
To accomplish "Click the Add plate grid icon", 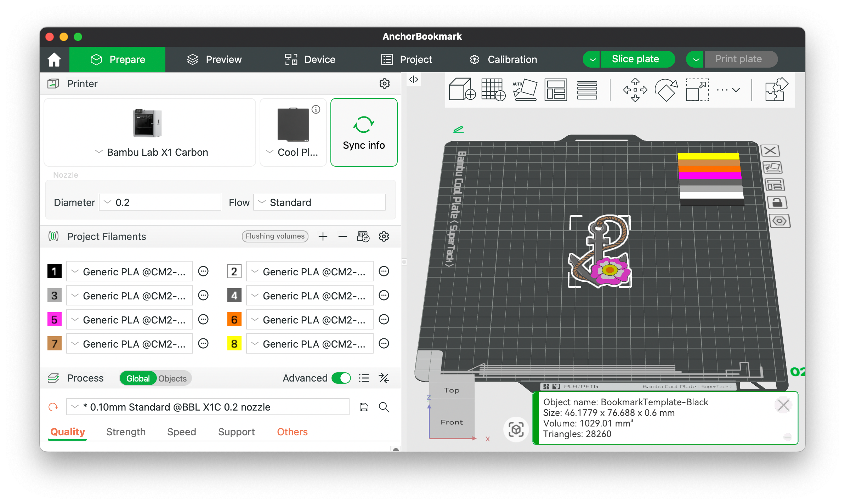I will point(493,90).
